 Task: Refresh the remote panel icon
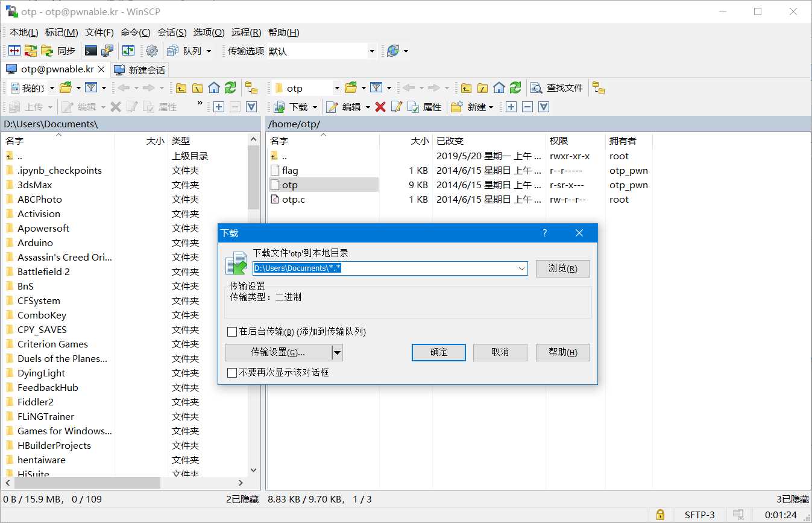pyautogui.click(x=515, y=88)
